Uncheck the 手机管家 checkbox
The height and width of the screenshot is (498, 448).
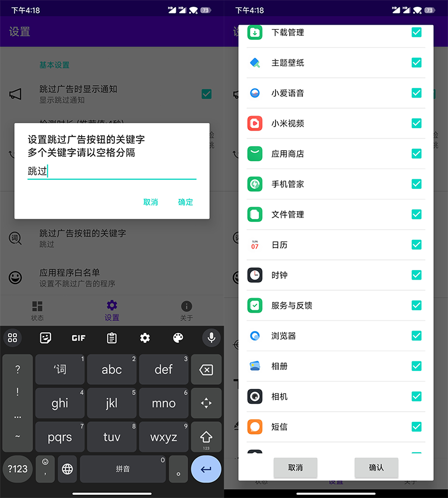point(416,184)
